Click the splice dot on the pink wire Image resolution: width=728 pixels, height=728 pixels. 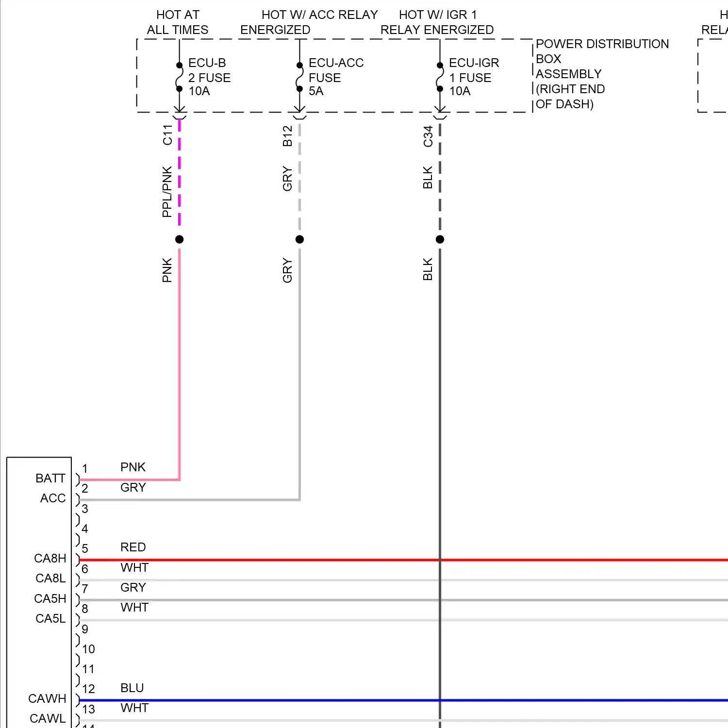coord(180,239)
